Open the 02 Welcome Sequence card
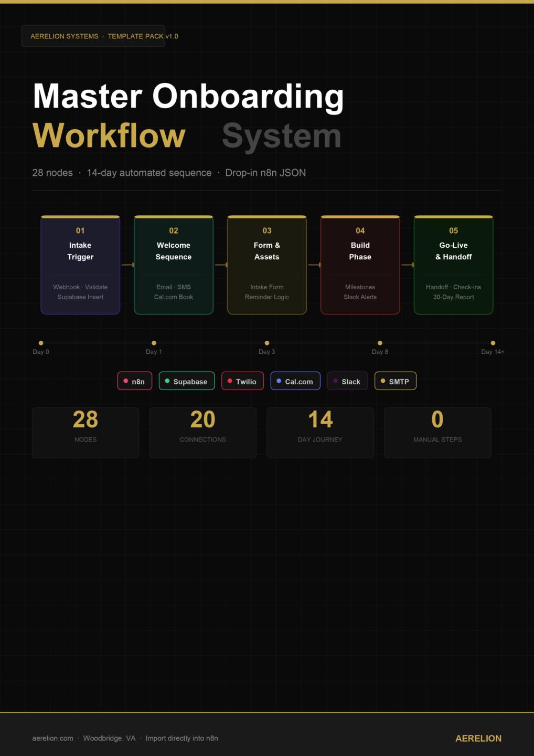534x756 pixels. pyautogui.click(x=174, y=265)
